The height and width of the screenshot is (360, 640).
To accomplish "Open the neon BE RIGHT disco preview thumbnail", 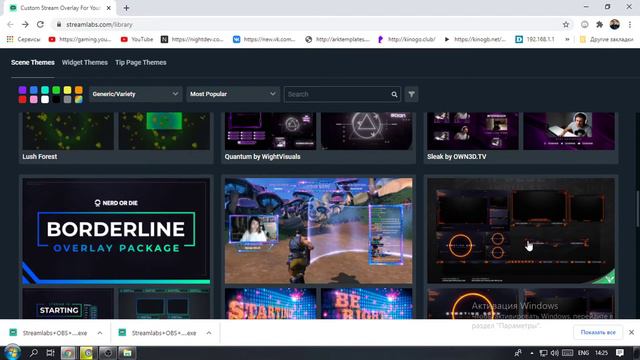I will pyautogui.click(x=367, y=304).
